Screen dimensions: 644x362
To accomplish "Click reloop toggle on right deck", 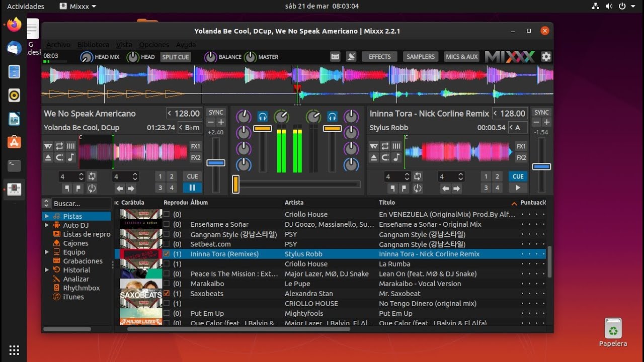I will (418, 189).
